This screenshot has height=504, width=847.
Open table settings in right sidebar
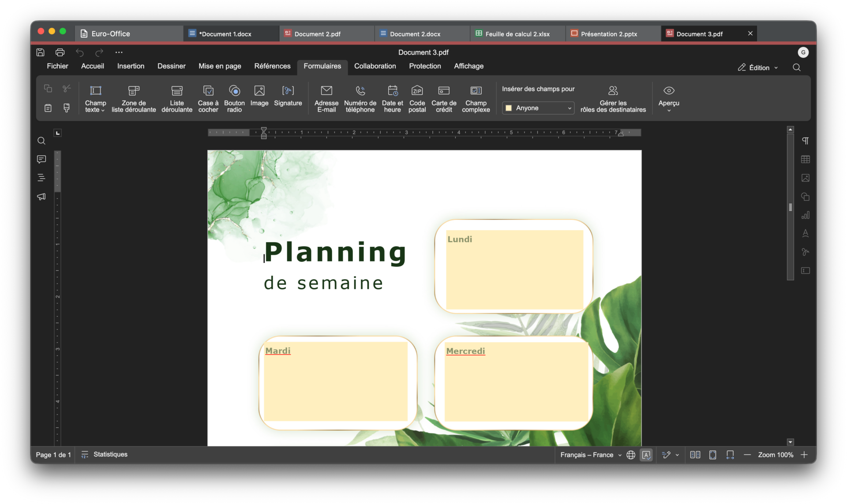pyautogui.click(x=806, y=159)
